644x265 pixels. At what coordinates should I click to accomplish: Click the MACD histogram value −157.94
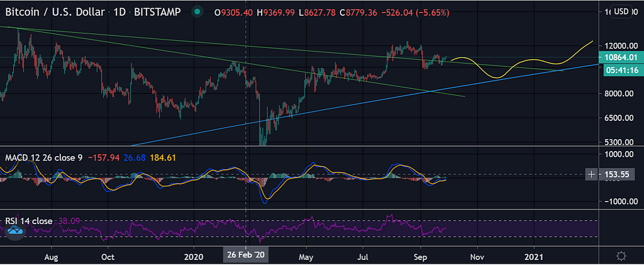click(103, 157)
